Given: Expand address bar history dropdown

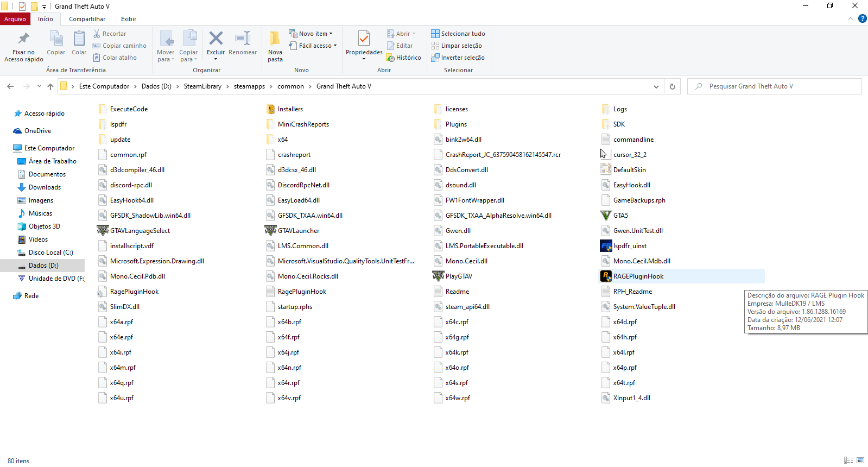Looking at the screenshot, I should pyautogui.click(x=656, y=86).
